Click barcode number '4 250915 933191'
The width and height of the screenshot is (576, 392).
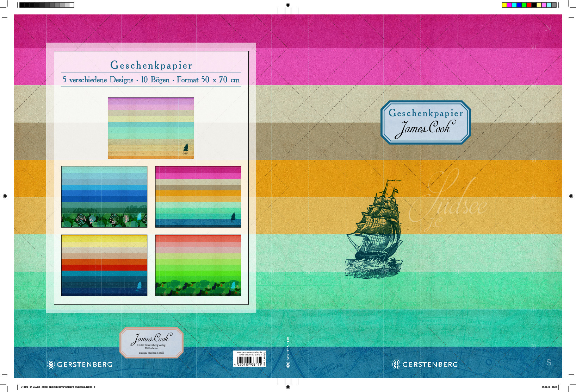(248, 365)
